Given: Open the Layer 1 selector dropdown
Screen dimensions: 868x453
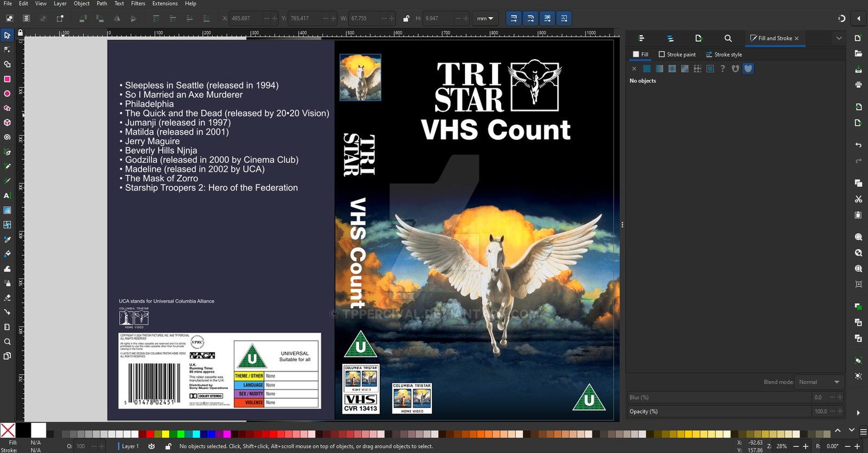Looking at the screenshot, I should pyautogui.click(x=130, y=446).
